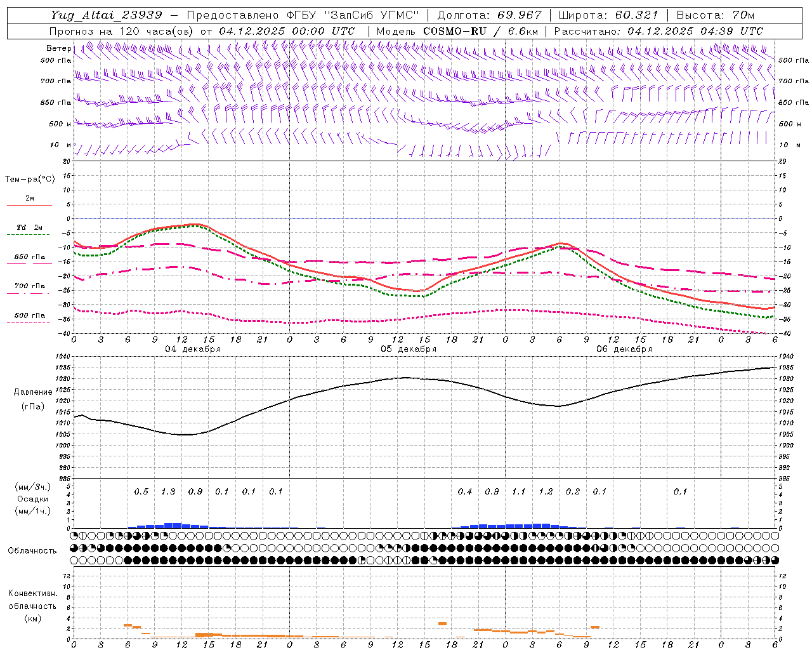Screen dimensions: 812x650
Task: Click the precipitation value 0.5
Action: coord(141,491)
